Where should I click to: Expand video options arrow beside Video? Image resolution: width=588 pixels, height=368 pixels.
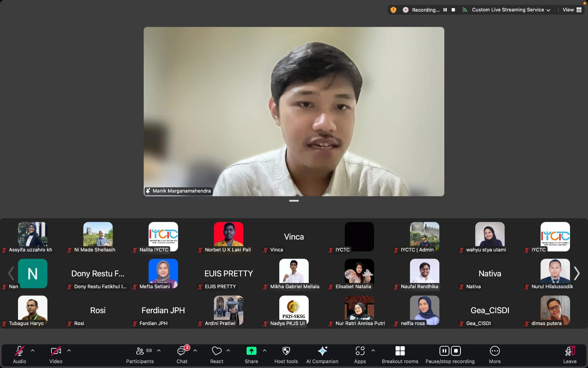click(x=69, y=351)
